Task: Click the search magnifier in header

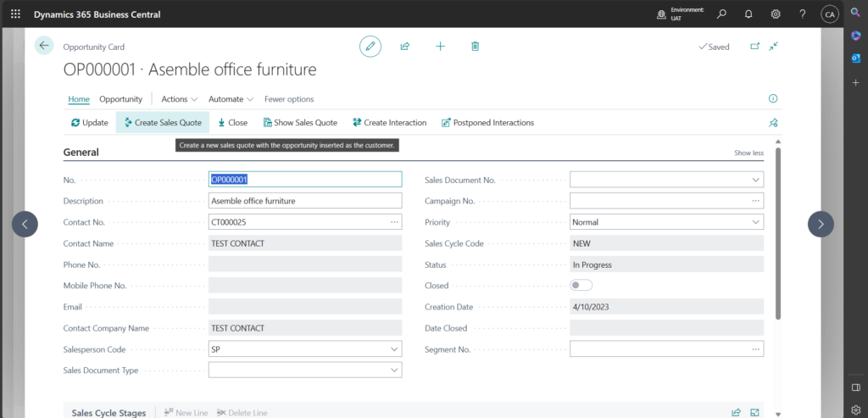Action: [x=721, y=14]
